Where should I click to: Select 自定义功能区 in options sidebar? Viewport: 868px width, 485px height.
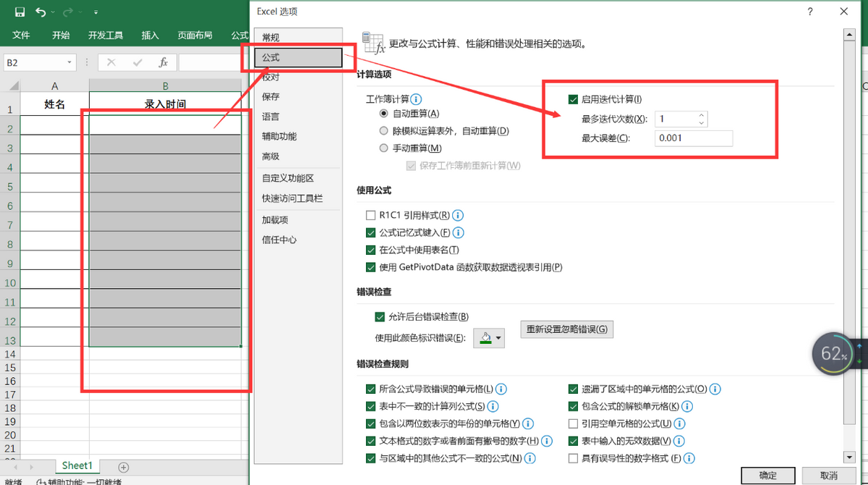[299, 178]
